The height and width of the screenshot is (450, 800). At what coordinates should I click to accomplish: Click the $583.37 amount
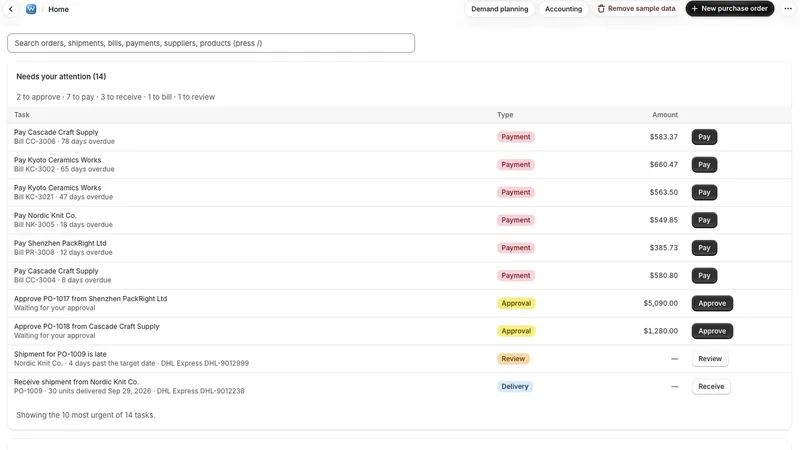coord(663,137)
